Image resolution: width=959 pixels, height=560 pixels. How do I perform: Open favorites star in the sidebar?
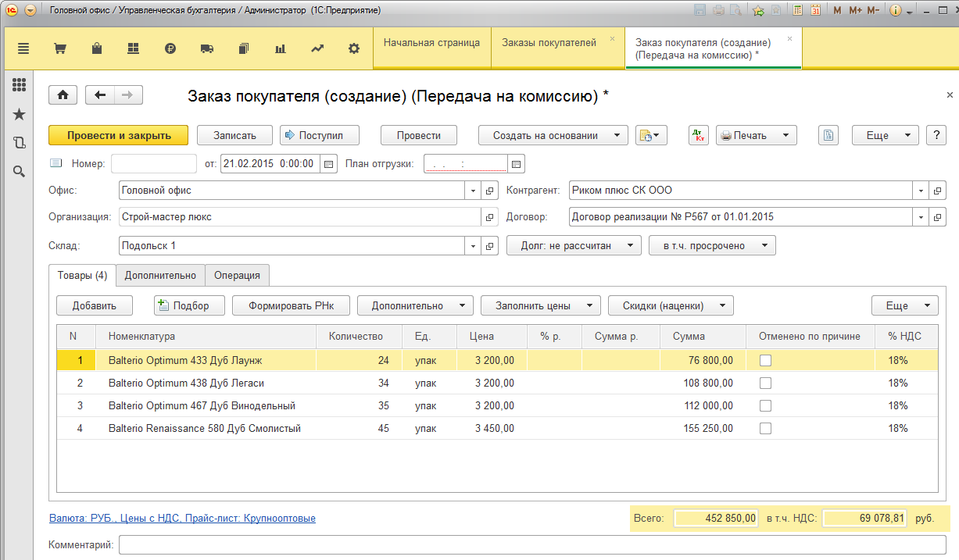(x=20, y=114)
